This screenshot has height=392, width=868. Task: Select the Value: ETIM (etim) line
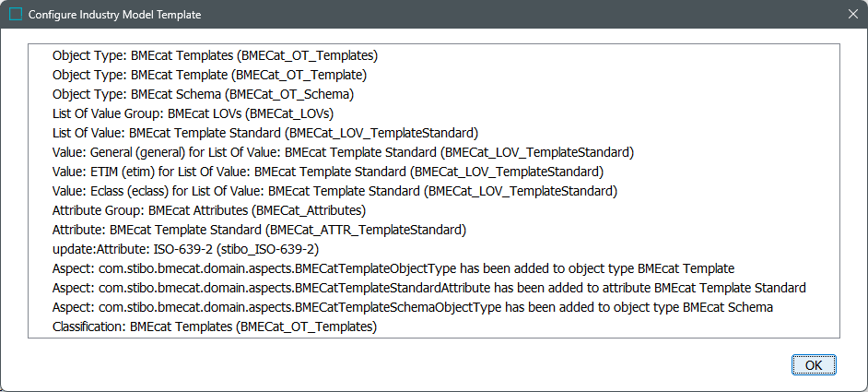[x=328, y=172]
